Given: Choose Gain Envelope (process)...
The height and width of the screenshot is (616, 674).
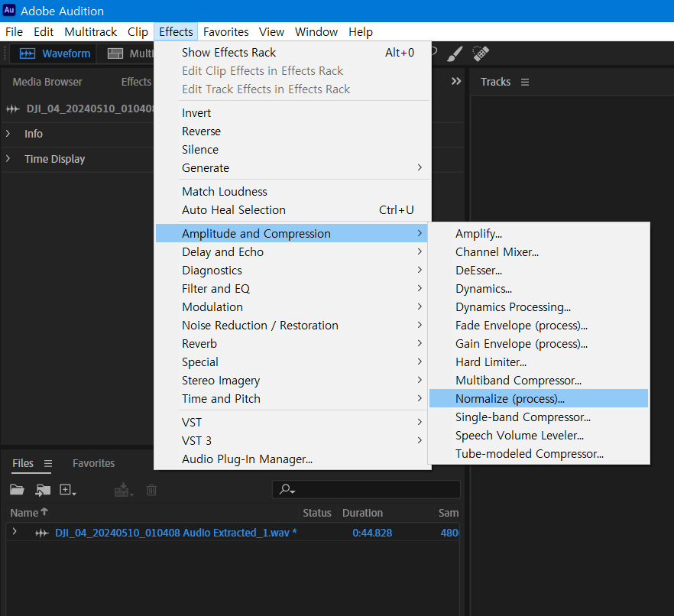Looking at the screenshot, I should click(x=539, y=343).
